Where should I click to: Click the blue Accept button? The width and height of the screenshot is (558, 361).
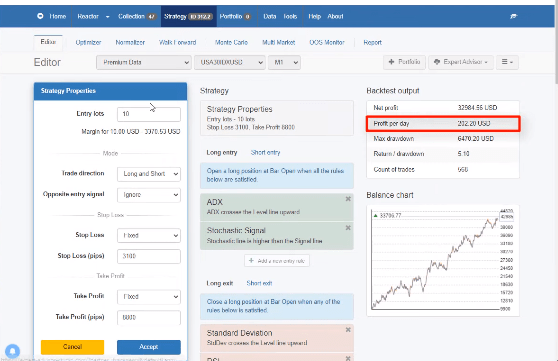coord(149,347)
